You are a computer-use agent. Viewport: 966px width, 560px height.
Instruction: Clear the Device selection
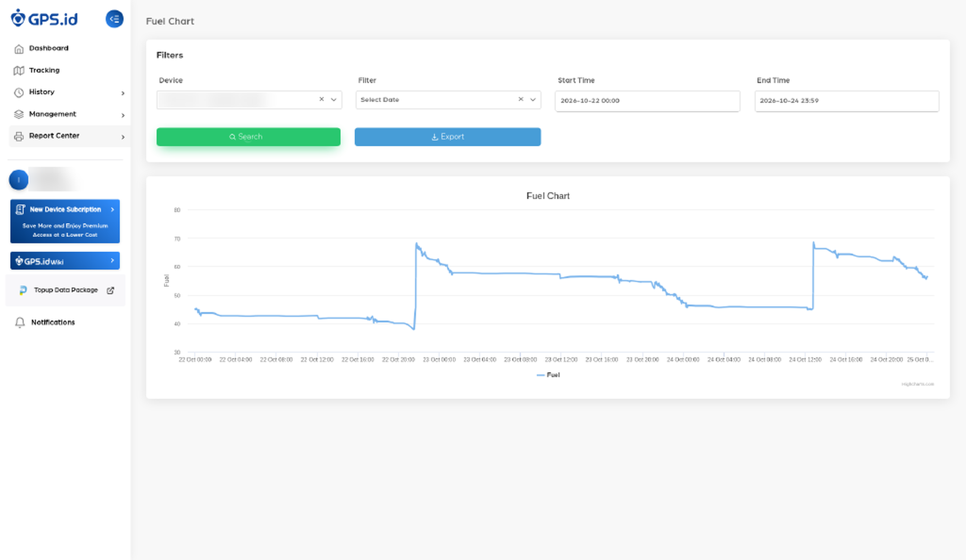point(322,99)
